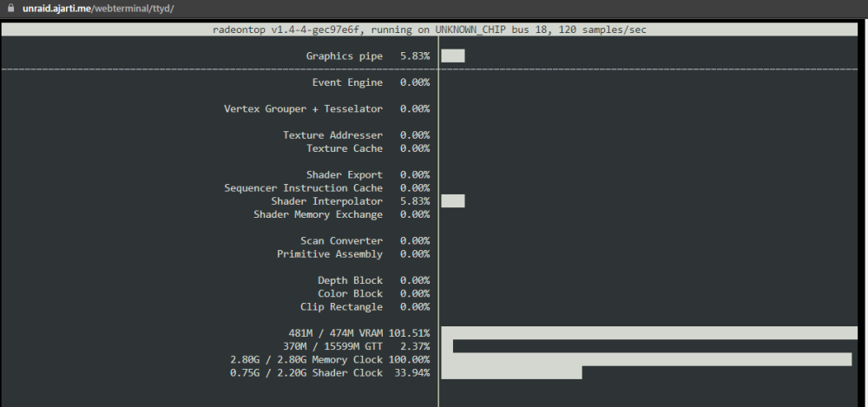Image resolution: width=868 pixels, height=407 pixels.
Task: Click the Shader Interpolator usage bar
Action: [x=453, y=201]
